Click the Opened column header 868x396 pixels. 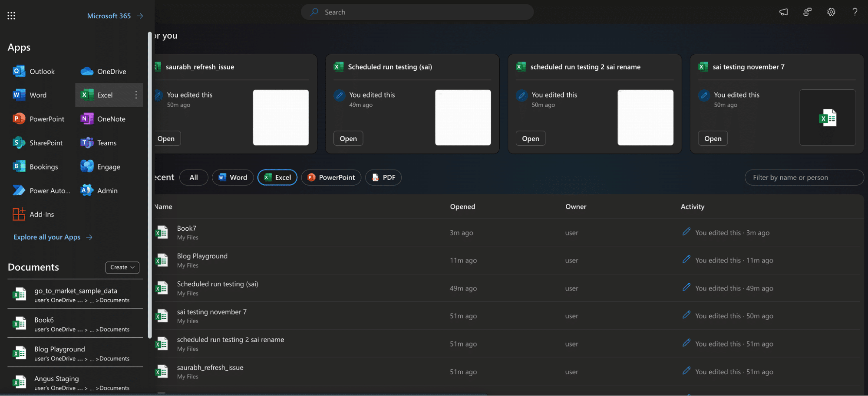(462, 206)
